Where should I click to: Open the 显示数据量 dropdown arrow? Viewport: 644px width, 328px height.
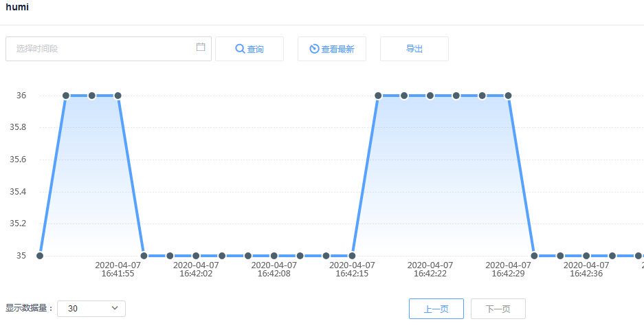coord(115,309)
